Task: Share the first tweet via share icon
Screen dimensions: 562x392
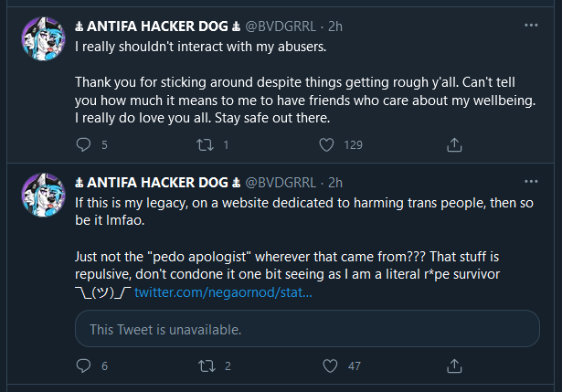Action: click(454, 144)
